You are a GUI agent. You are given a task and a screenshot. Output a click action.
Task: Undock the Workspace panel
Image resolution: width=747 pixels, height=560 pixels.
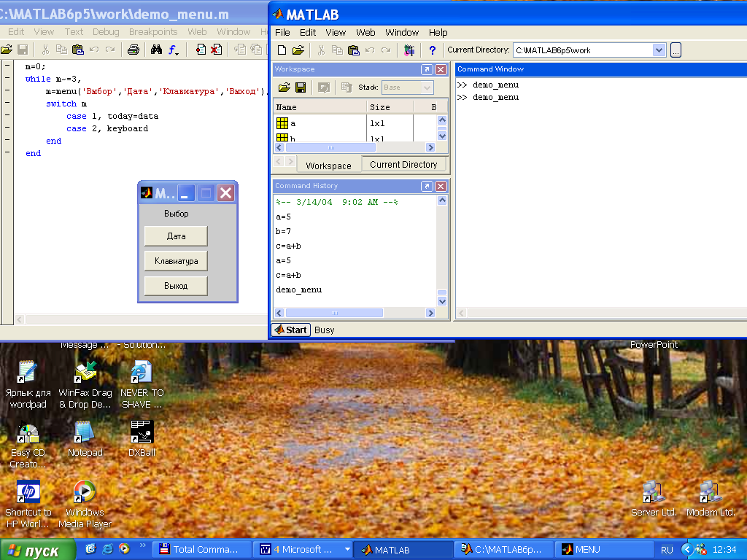pos(427,69)
